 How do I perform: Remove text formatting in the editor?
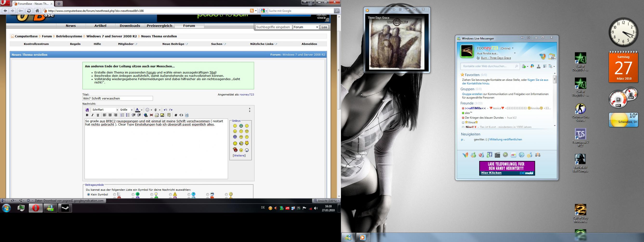87,110
